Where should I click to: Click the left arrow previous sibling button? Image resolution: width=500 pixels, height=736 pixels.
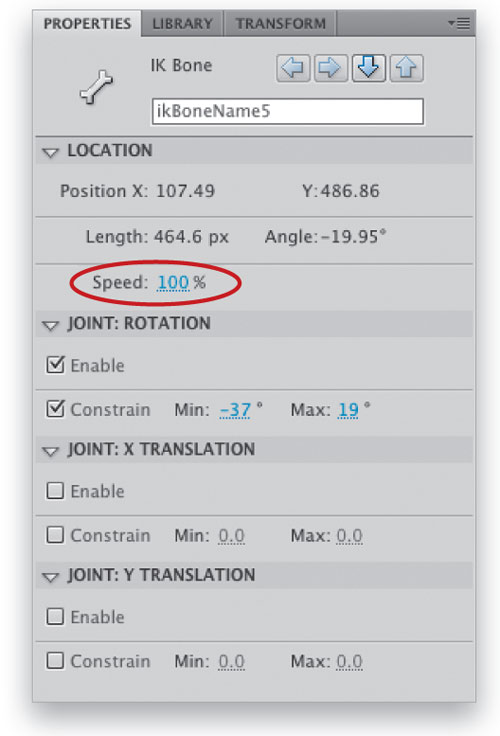tap(293, 68)
